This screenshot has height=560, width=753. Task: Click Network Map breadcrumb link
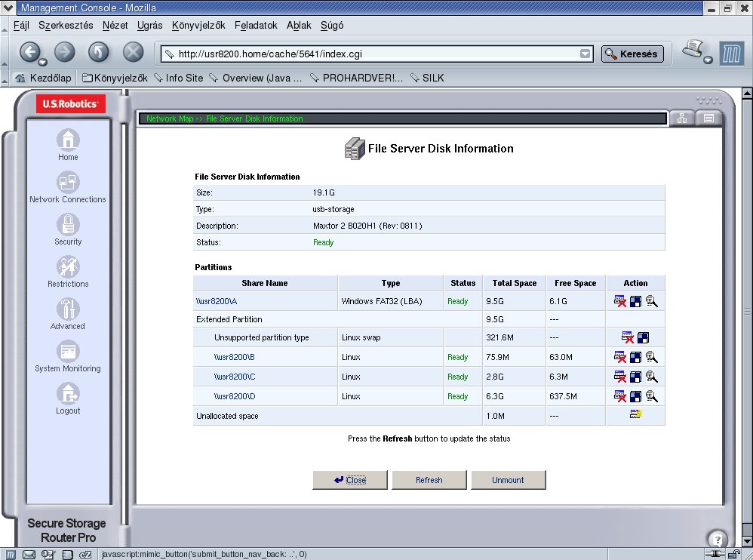(x=170, y=118)
